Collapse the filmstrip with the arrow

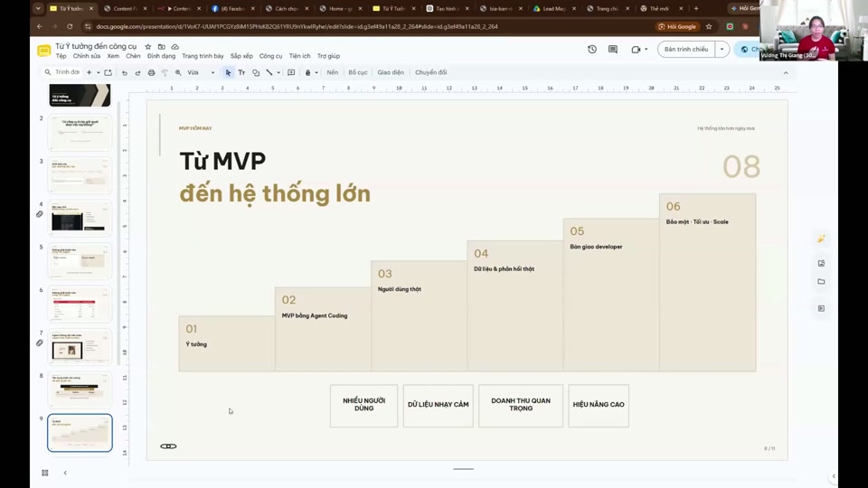tap(65, 473)
